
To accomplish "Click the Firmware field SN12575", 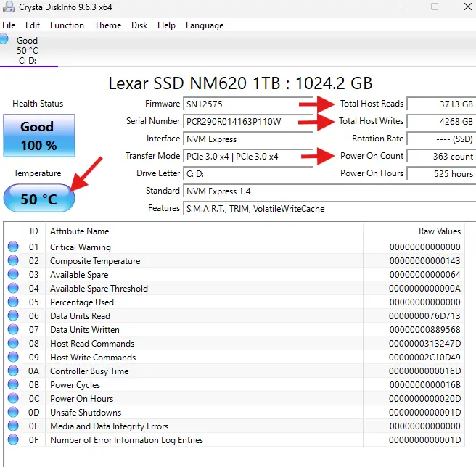I will click(248, 104).
